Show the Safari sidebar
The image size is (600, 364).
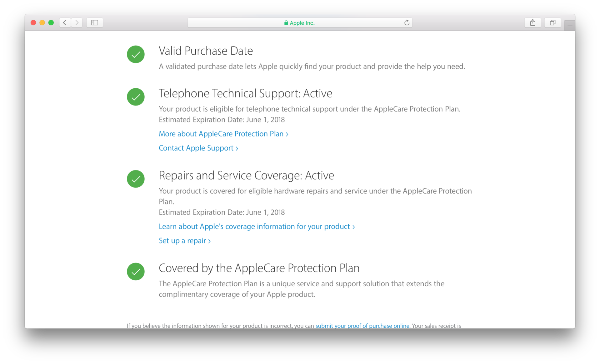point(95,22)
